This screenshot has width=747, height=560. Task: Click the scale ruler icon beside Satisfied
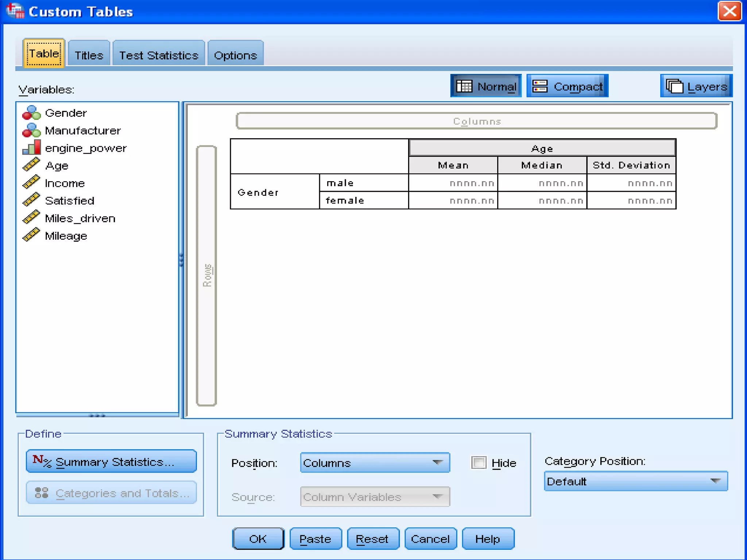coord(31,200)
